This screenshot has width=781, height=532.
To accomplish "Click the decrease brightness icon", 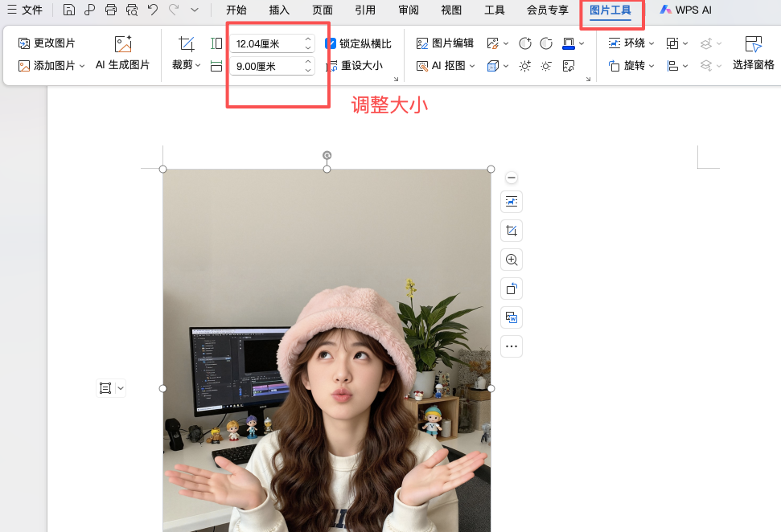I will click(x=546, y=66).
